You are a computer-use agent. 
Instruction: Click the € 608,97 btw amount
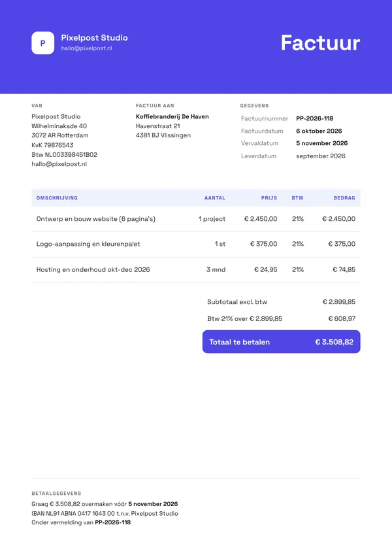point(342,318)
